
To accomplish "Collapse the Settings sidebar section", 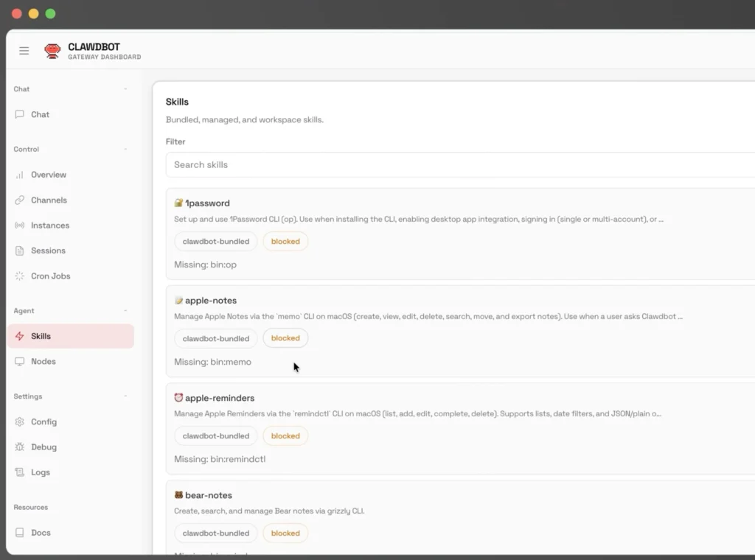I will [125, 396].
